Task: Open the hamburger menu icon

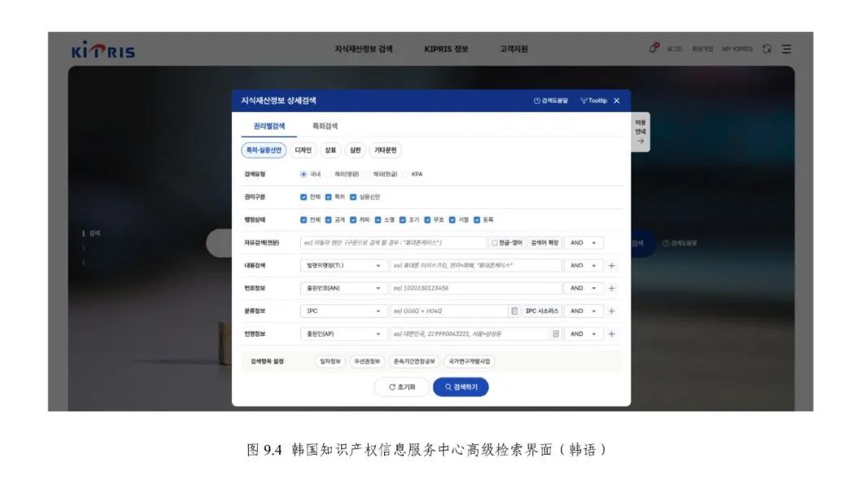Action: point(787,49)
